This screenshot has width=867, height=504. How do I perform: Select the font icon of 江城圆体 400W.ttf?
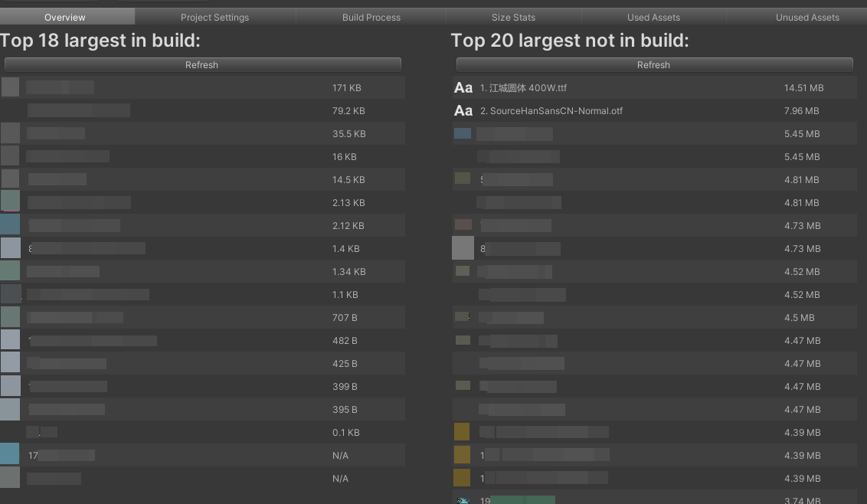coord(463,88)
